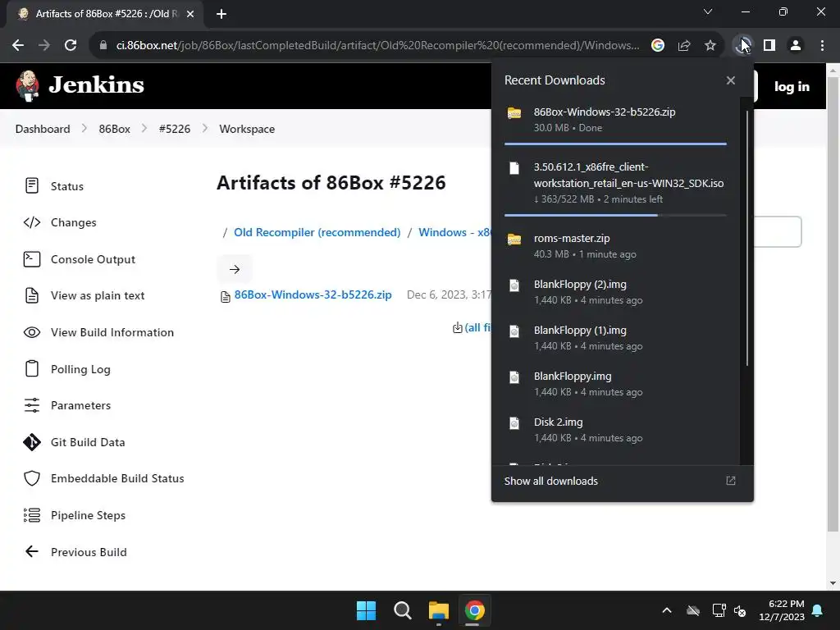Expand Chrome tab search chevron
Image resolution: width=840 pixels, height=630 pixels.
pos(708,11)
